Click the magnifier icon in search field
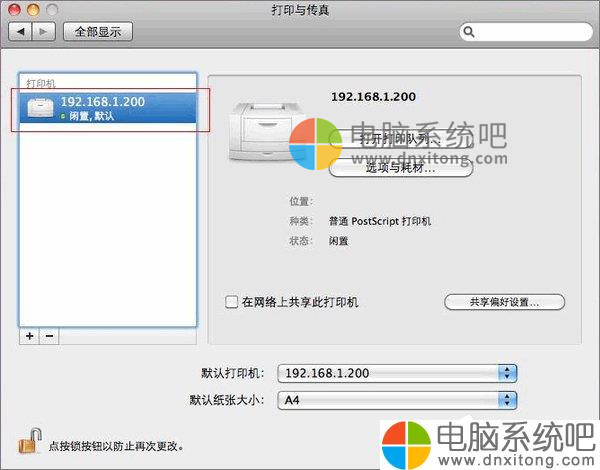Viewport: 600px width, 470px height. pos(469,32)
